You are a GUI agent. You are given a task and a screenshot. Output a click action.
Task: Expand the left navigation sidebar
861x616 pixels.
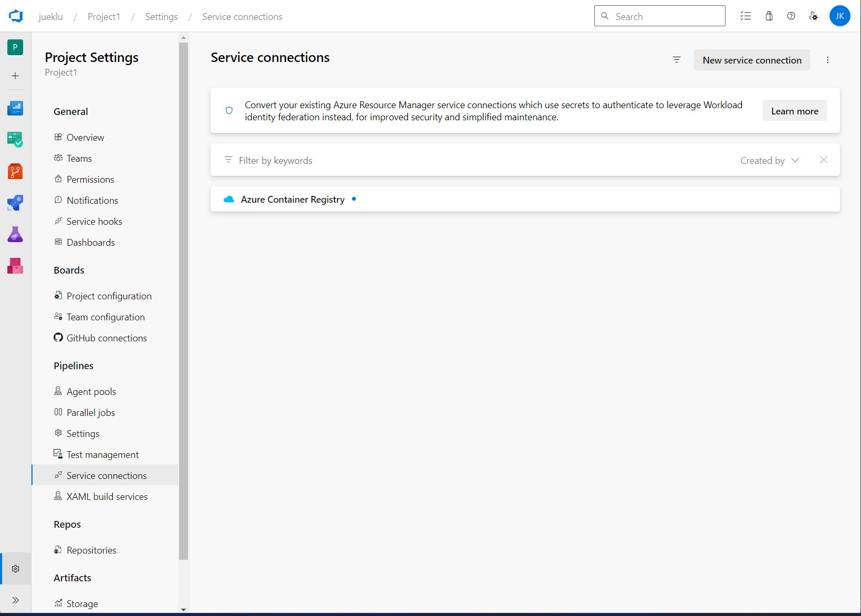point(15,600)
